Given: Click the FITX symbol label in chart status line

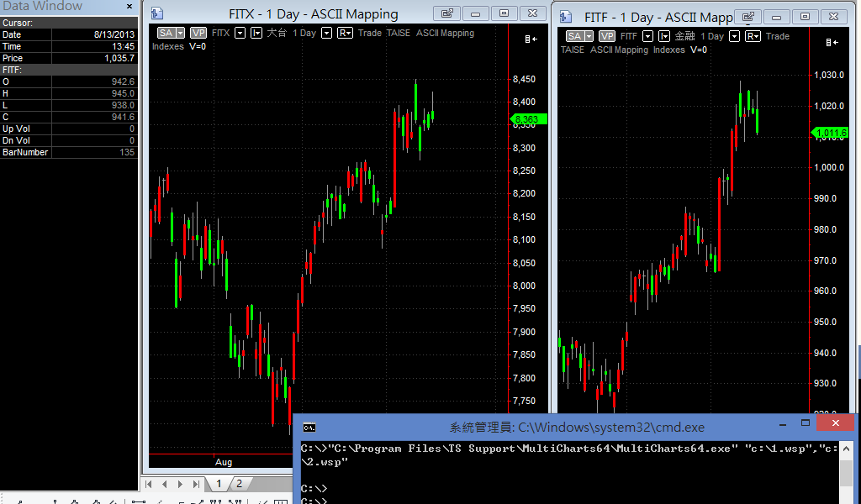Looking at the screenshot, I should [221, 33].
